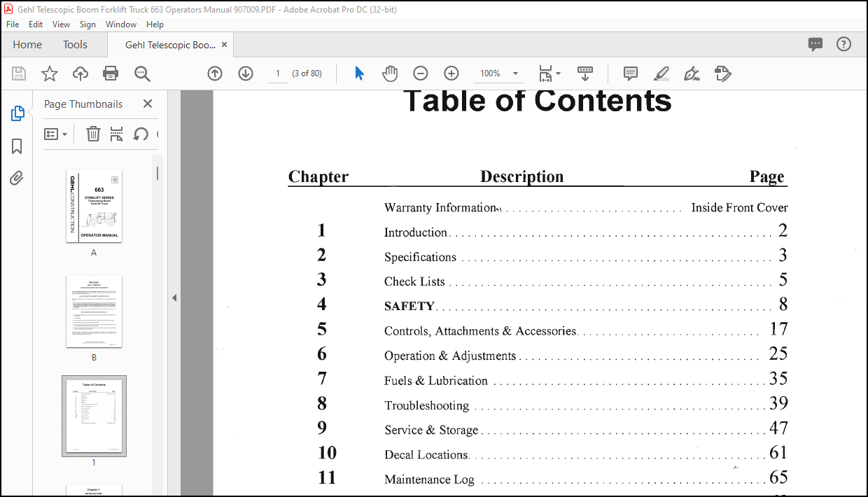Click the Table of Contents heading
Viewport: 868px width, 497px height.
tap(538, 101)
